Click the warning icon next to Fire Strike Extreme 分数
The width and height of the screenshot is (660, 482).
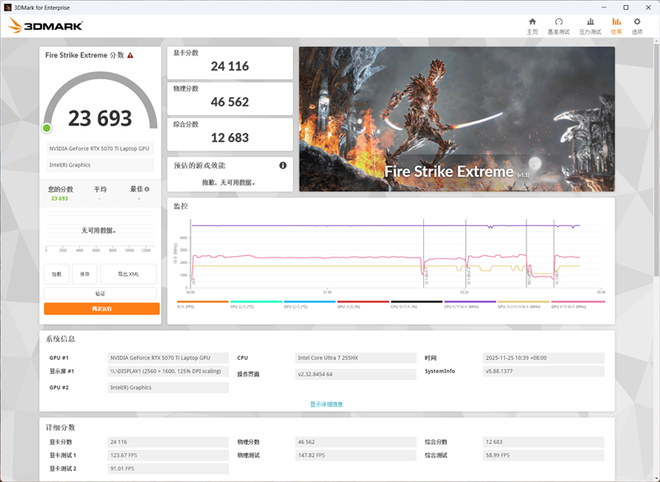[130, 55]
